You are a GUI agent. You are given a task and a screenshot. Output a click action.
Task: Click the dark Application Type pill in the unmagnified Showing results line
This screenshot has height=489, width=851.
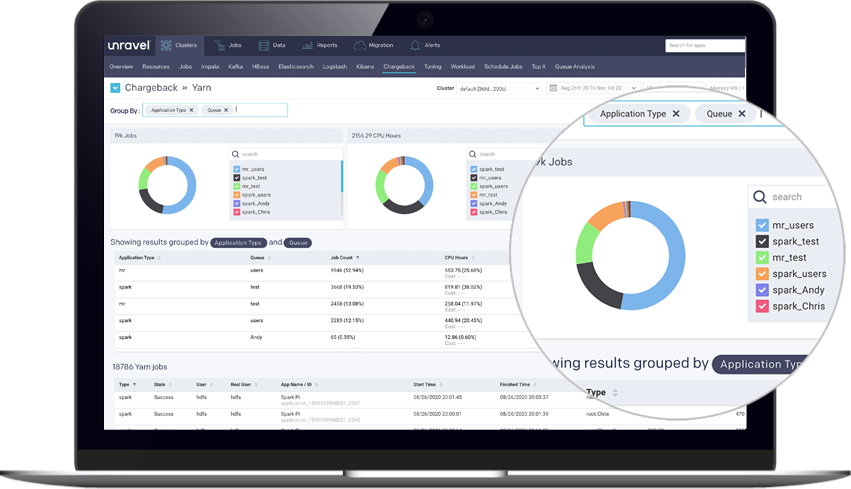(x=238, y=243)
